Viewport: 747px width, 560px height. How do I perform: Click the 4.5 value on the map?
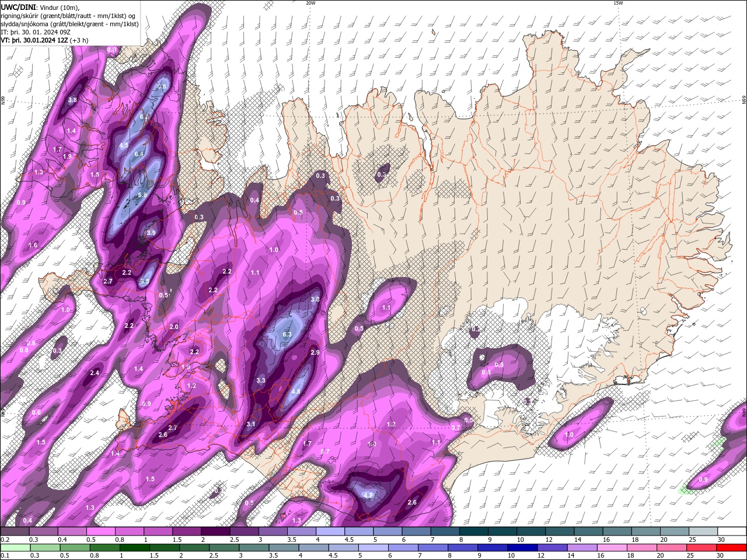tap(124, 145)
